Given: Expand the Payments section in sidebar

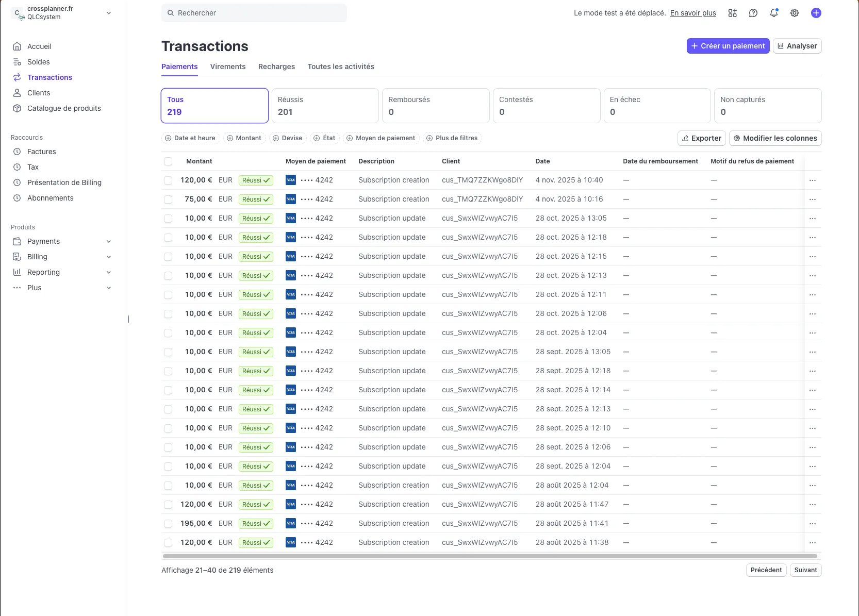Looking at the screenshot, I should coord(109,241).
